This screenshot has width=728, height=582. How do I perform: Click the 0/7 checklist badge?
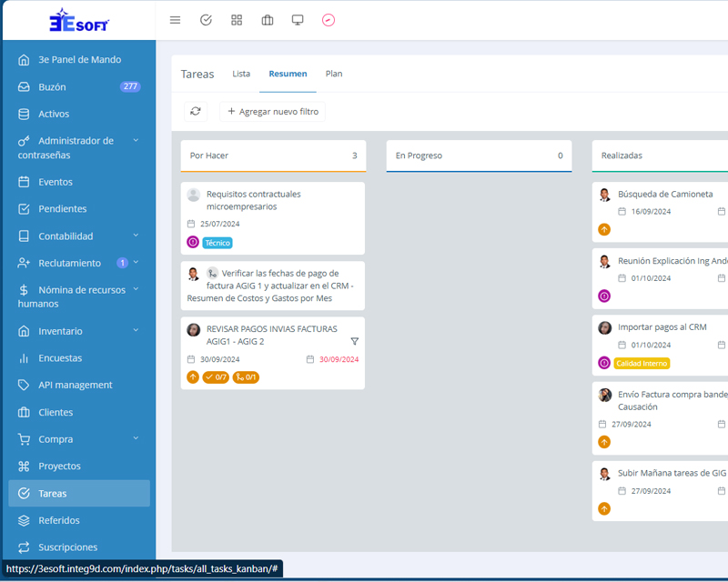point(216,377)
